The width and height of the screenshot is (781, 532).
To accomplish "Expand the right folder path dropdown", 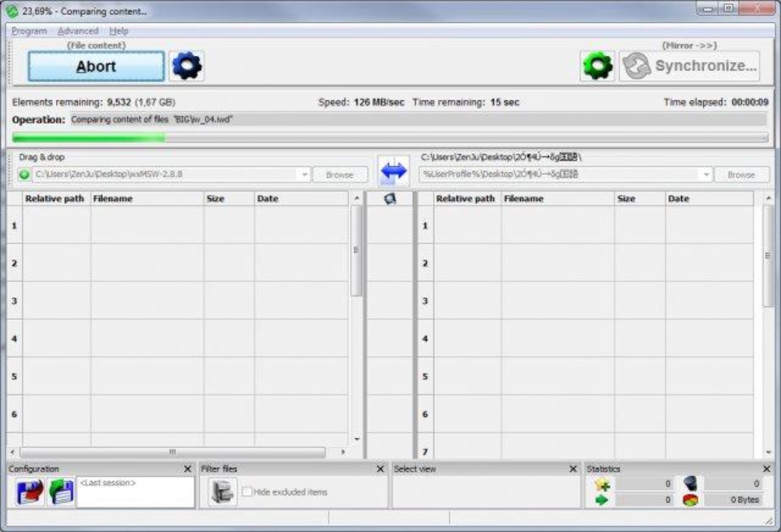I will [x=705, y=175].
